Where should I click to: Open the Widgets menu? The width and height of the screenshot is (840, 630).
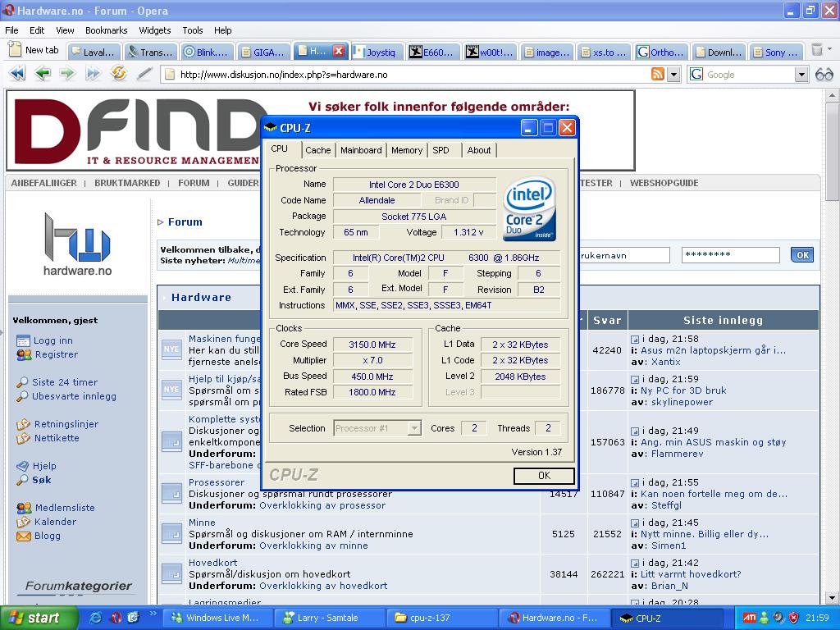pyautogui.click(x=154, y=30)
